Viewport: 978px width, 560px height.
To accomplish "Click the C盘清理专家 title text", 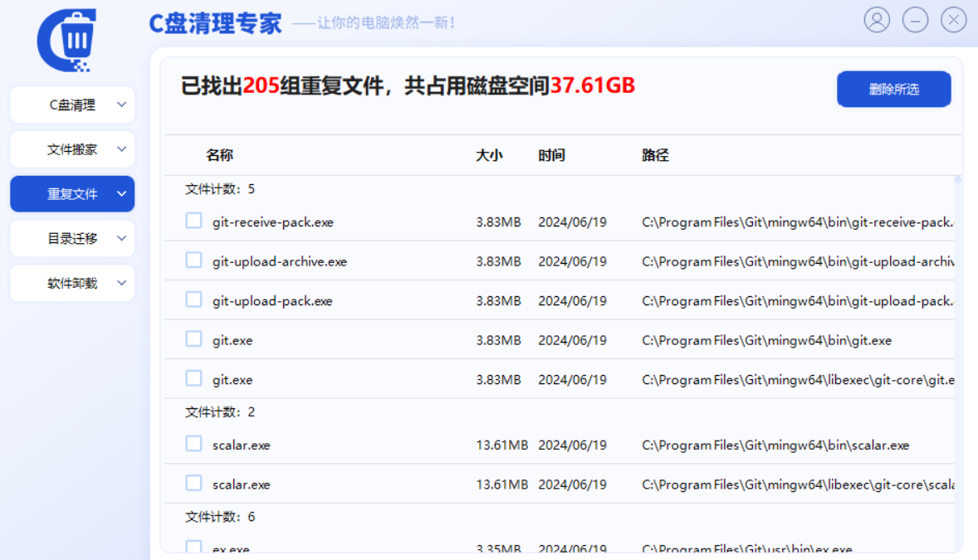I will (x=215, y=24).
